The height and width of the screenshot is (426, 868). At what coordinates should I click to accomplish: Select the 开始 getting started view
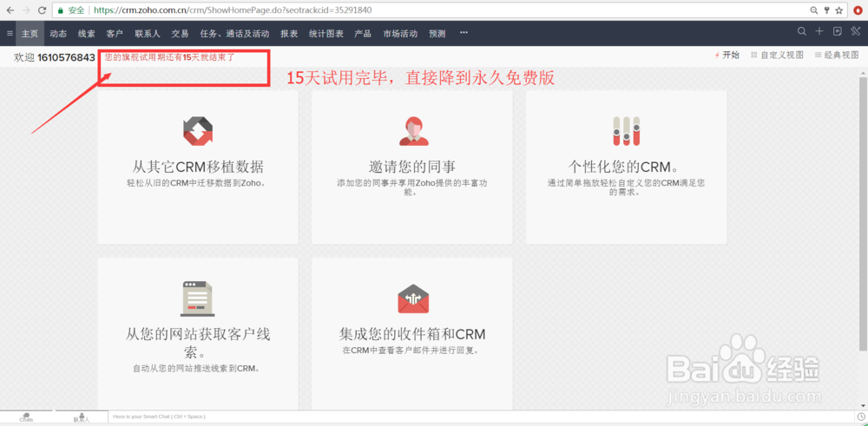tap(727, 55)
